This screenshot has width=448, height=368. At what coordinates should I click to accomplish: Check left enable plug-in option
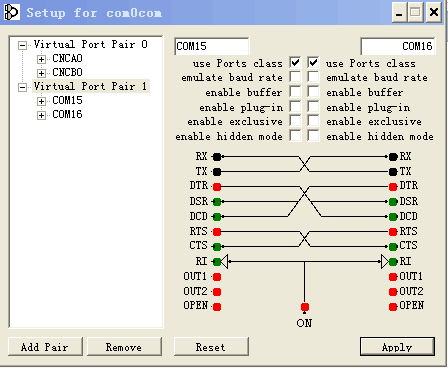(x=295, y=107)
